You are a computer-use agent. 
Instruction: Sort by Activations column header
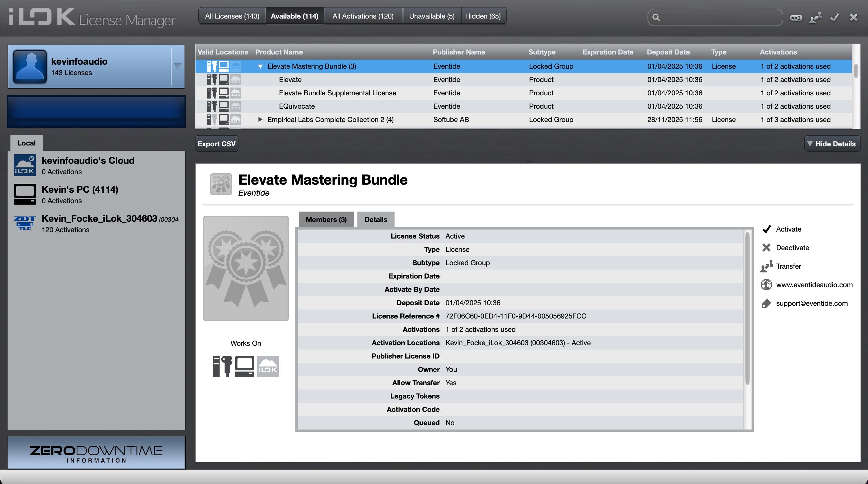778,52
